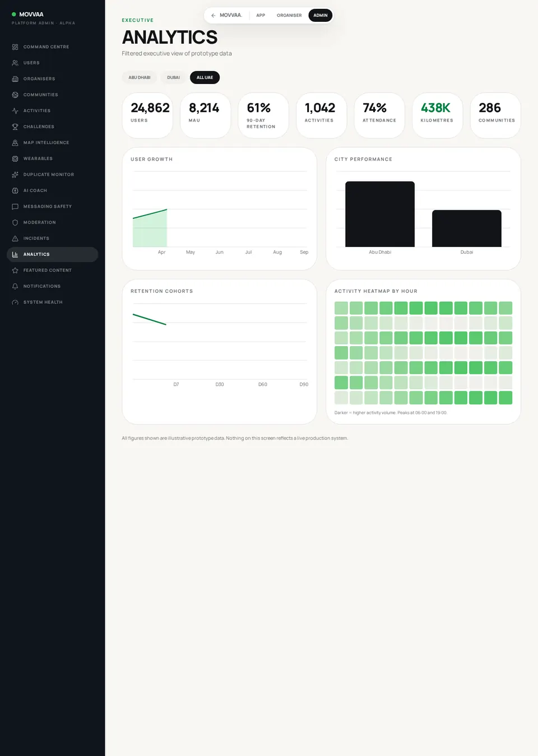Click the AI Coach brain icon
The height and width of the screenshot is (756, 538).
tap(15, 190)
